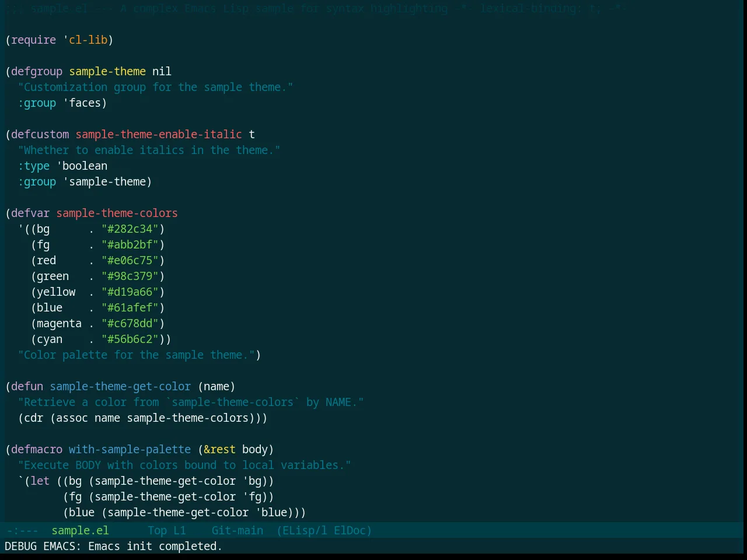Viewport: 747px width, 560px height.
Task: Click 'sample-theme-get-color' function name after defun
Action: point(120,386)
